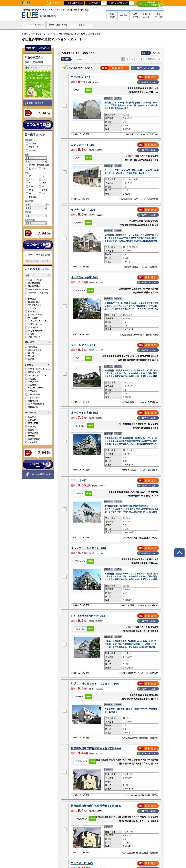Check the マンション building type box
This screenshot has width=186, height=868.
tap(27, 147)
